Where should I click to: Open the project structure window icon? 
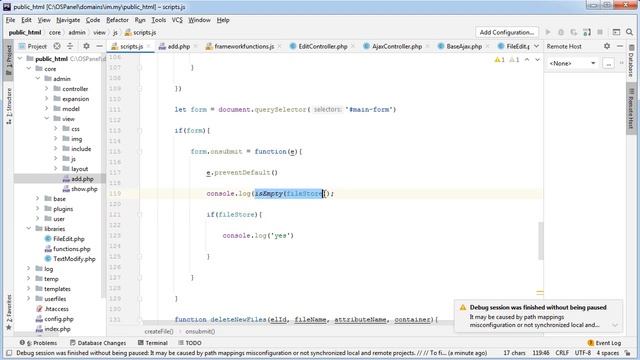coord(616,32)
